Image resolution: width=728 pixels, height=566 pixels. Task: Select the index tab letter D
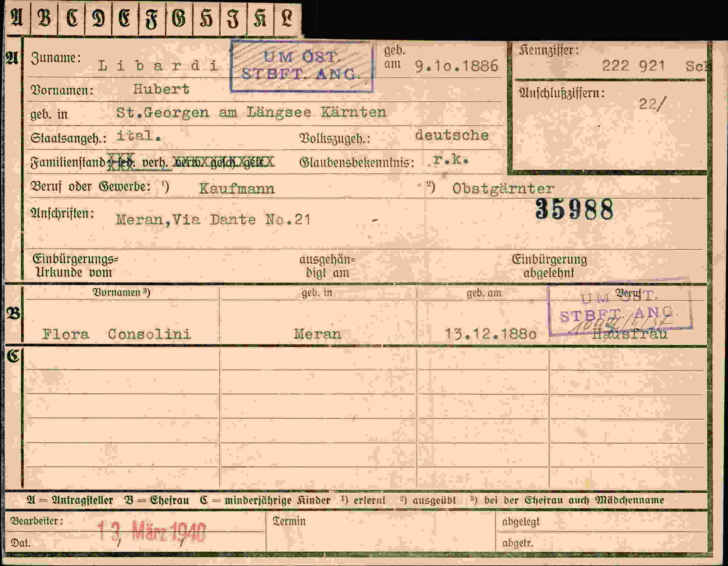click(98, 18)
